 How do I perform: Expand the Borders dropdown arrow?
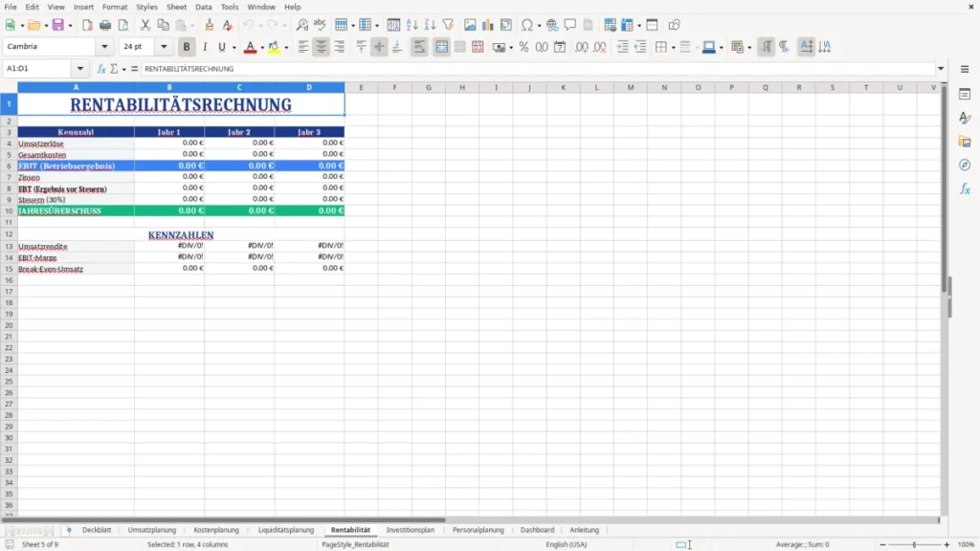pos(673,48)
